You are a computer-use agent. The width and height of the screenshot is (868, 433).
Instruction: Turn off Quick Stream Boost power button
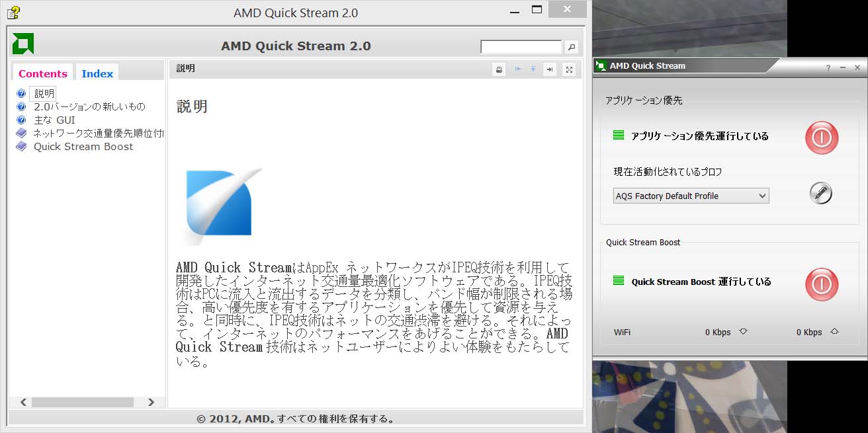[x=821, y=284]
